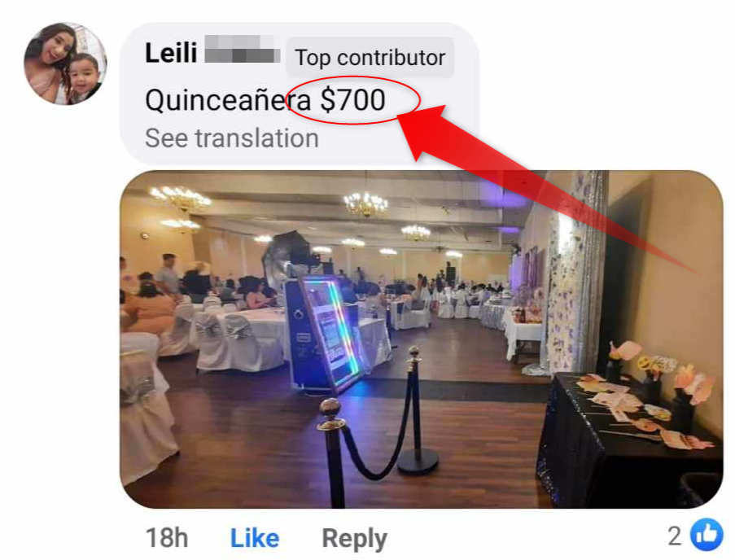Screen dimensions: 735x560
Task: Click See translation under the comment
Action: [x=231, y=138]
